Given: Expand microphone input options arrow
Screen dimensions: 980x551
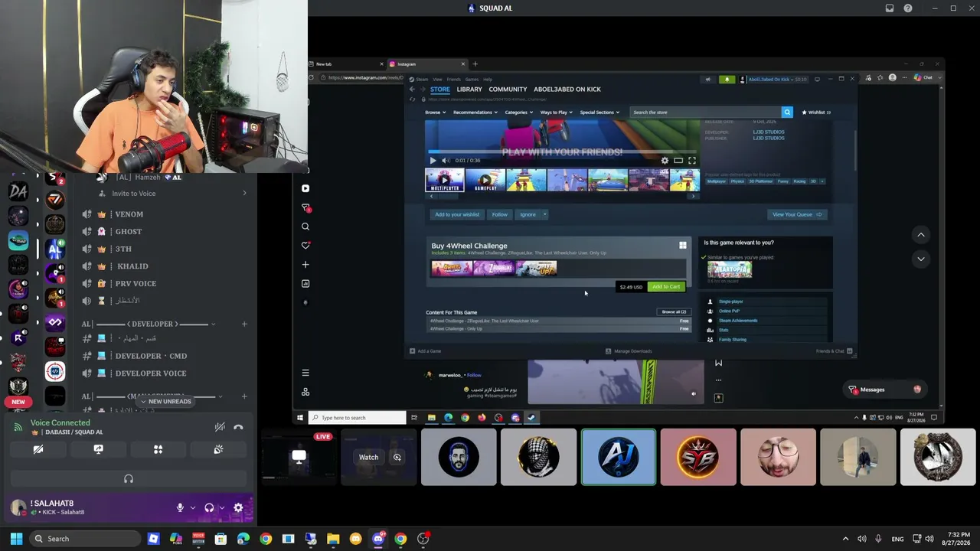Looking at the screenshot, I should (x=192, y=507).
